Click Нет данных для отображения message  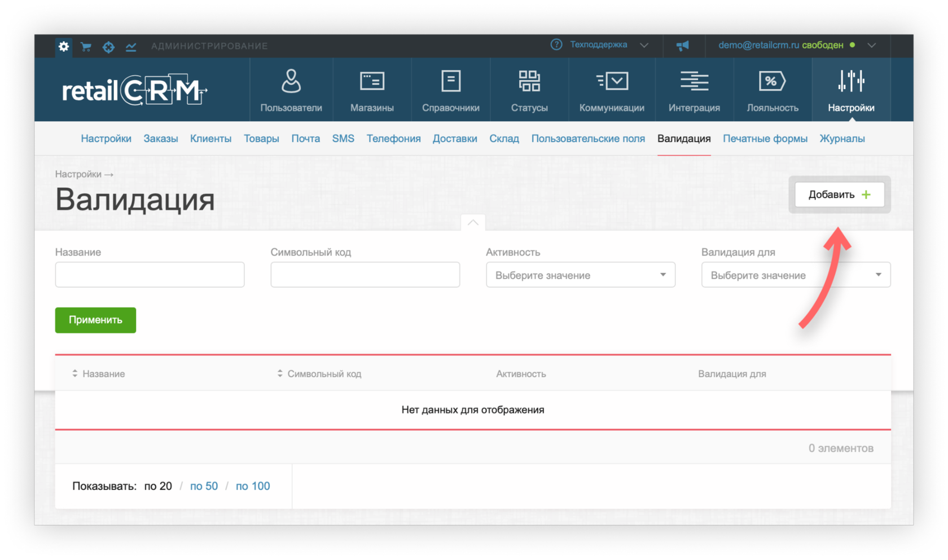click(x=473, y=410)
